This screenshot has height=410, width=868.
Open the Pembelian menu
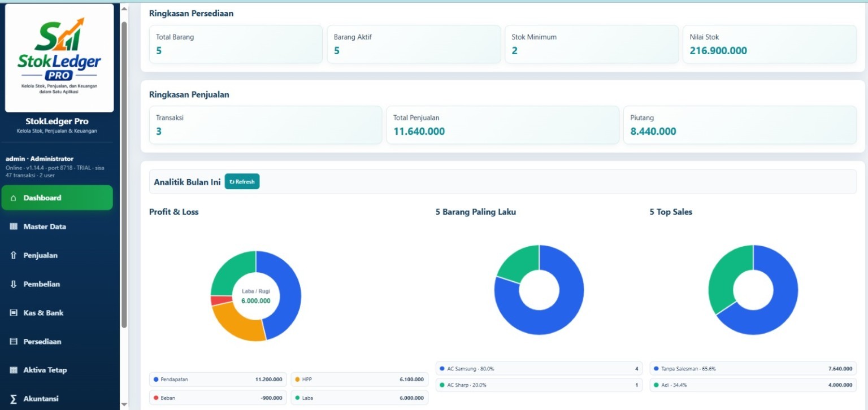coord(57,284)
